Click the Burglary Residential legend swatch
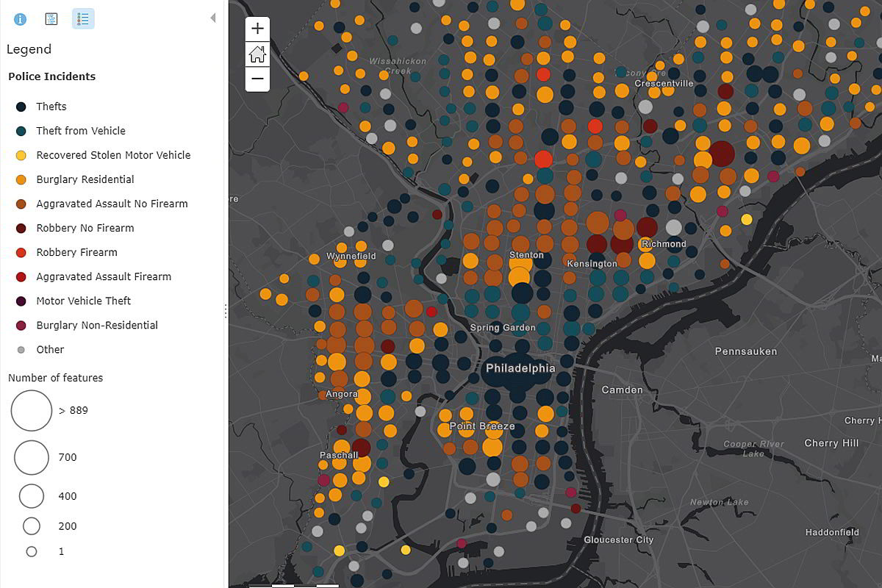This screenshot has width=882, height=588. (x=21, y=179)
